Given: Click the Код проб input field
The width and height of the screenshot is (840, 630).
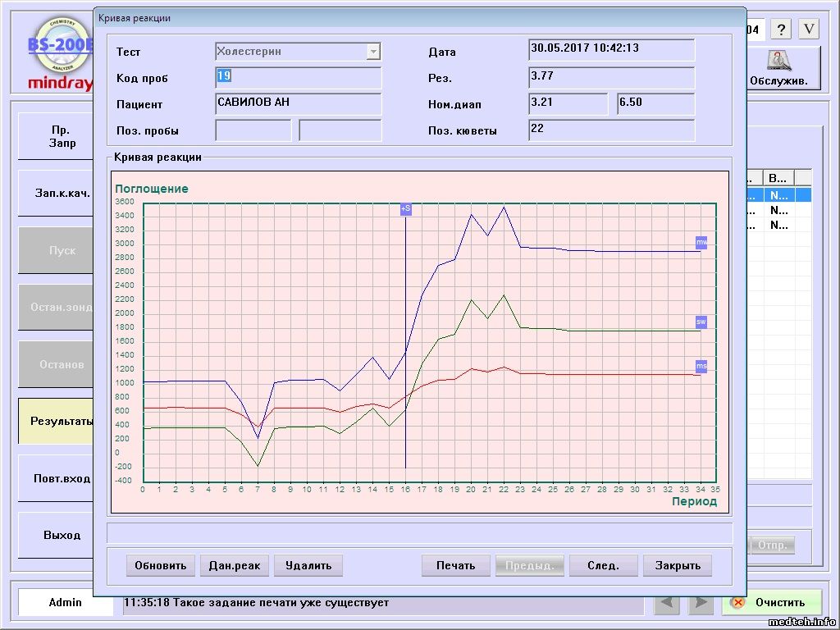Looking at the screenshot, I should 299,78.
